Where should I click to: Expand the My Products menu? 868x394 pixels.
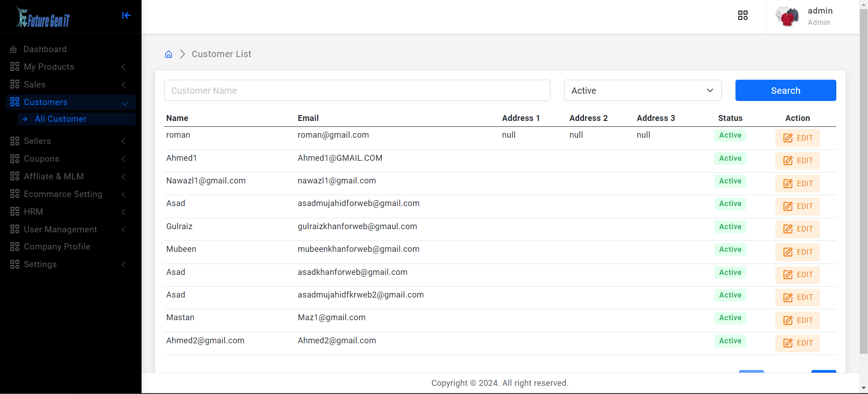pyautogui.click(x=68, y=67)
